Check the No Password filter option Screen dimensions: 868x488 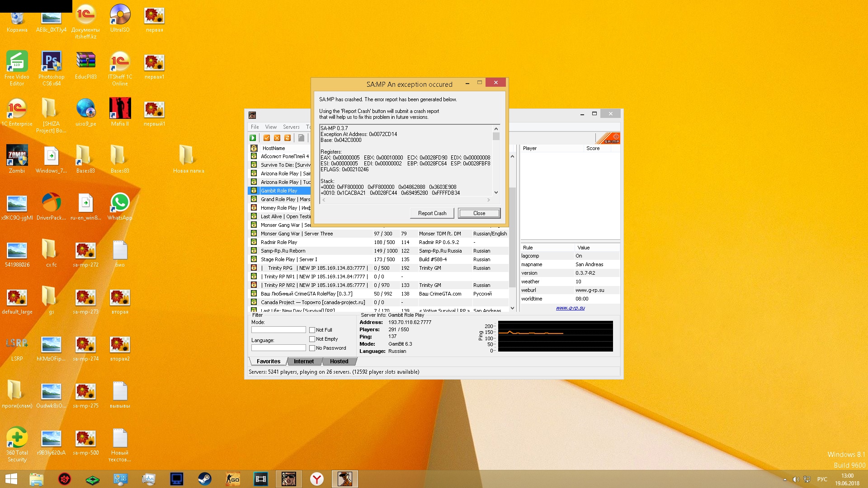(312, 348)
